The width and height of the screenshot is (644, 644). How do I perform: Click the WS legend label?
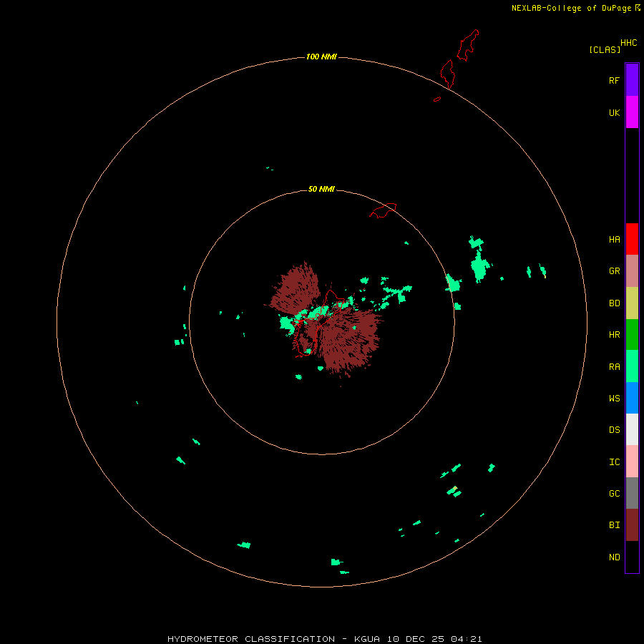(x=615, y=398)
